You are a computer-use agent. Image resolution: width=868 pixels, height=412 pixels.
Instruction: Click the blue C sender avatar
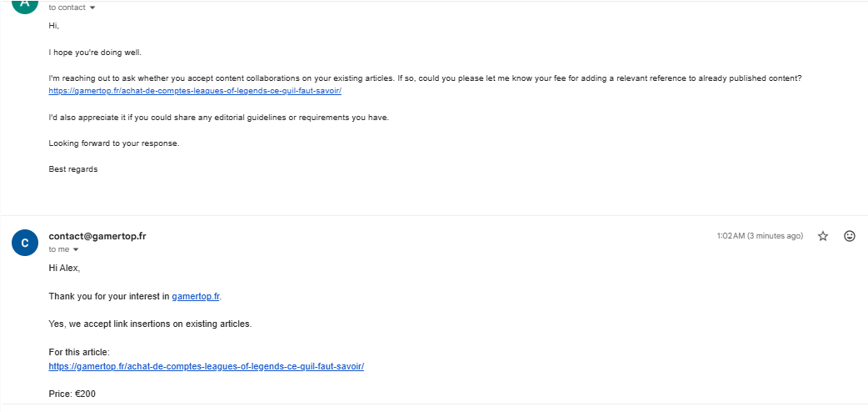(25, 243)
